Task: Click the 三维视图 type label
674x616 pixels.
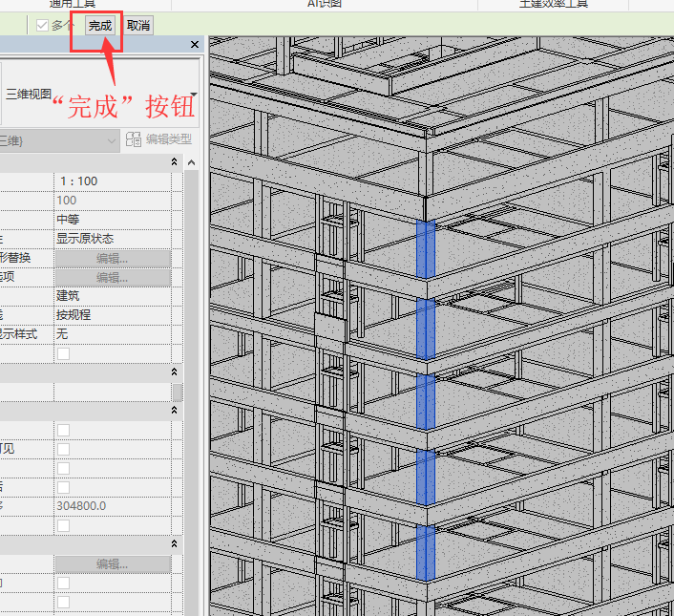Action: [x=29, y=95]
